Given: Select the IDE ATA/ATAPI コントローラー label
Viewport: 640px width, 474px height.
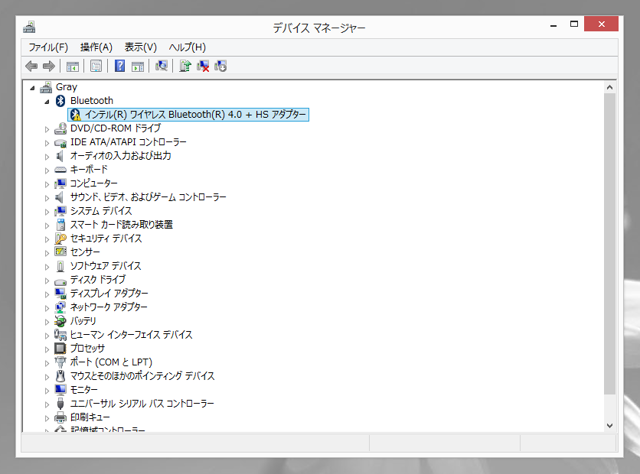Looking at the screenshot, I should [128, 142].
